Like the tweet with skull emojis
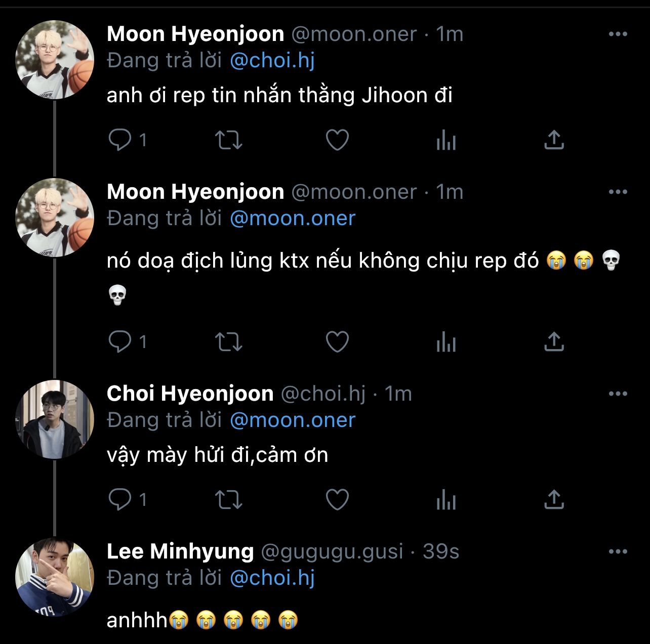The height and width of the screenshot is (644, 650). 337,342
